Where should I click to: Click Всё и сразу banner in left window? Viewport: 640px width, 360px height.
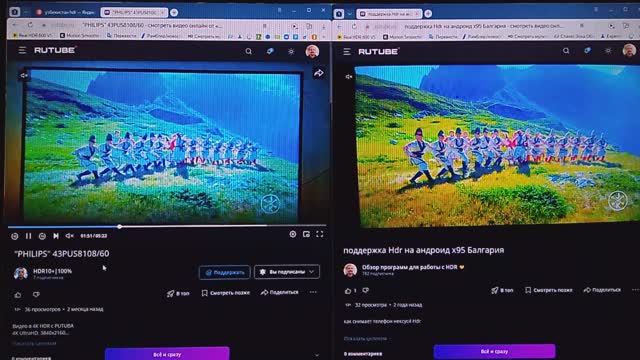(167, 353)
